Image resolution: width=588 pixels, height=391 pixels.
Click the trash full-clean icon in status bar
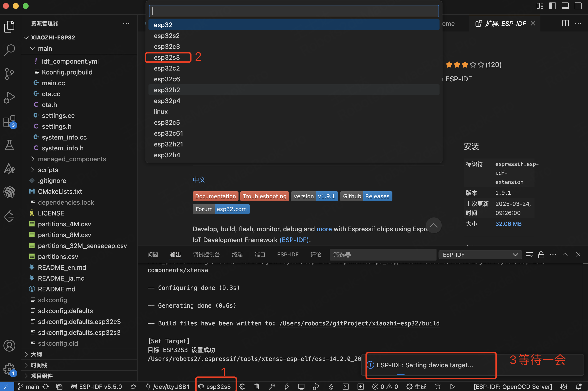coord(257,387)
